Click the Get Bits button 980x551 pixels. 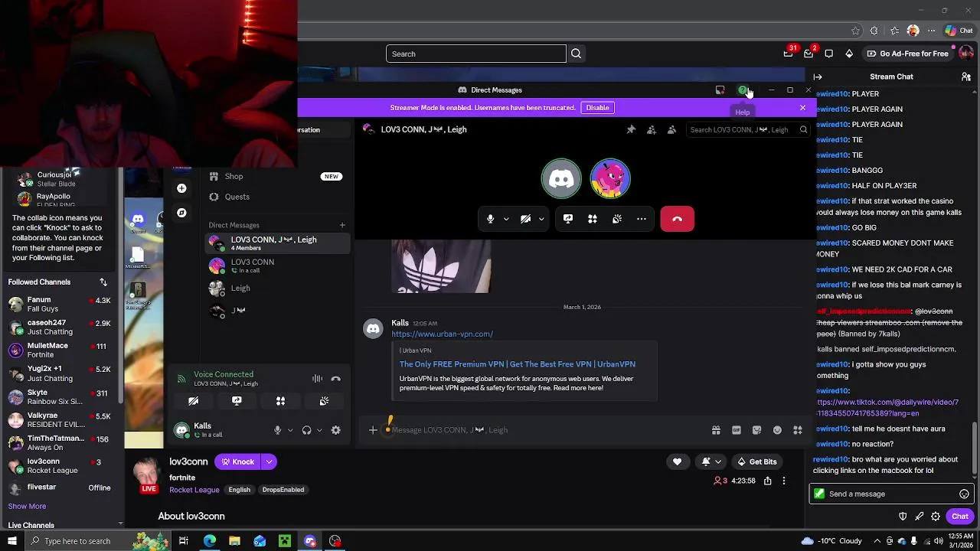click(756, 461)
